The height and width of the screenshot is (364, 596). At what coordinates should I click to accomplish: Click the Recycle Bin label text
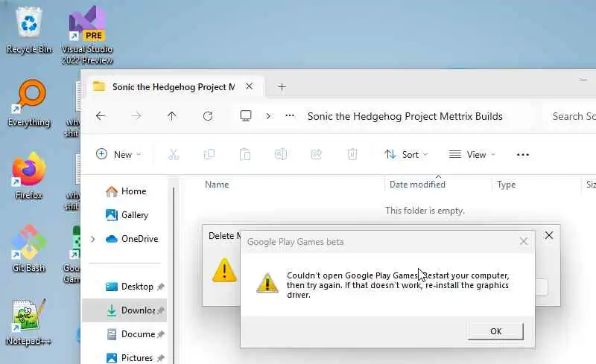(x=29, y=49)
